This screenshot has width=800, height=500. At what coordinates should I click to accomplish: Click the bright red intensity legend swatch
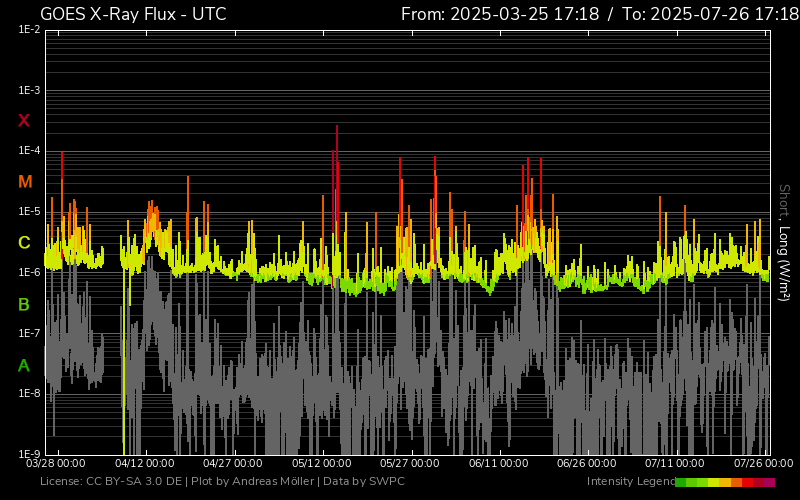[x=747, y=483]
